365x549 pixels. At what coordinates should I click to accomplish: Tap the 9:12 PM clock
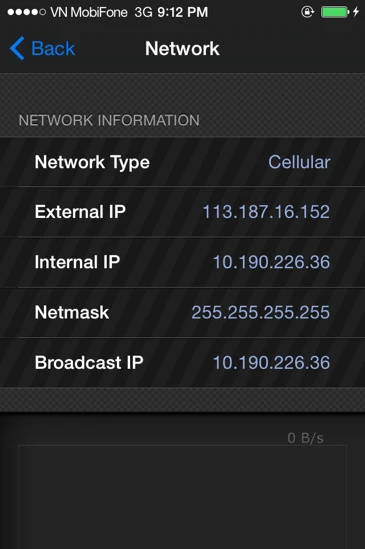182,13
